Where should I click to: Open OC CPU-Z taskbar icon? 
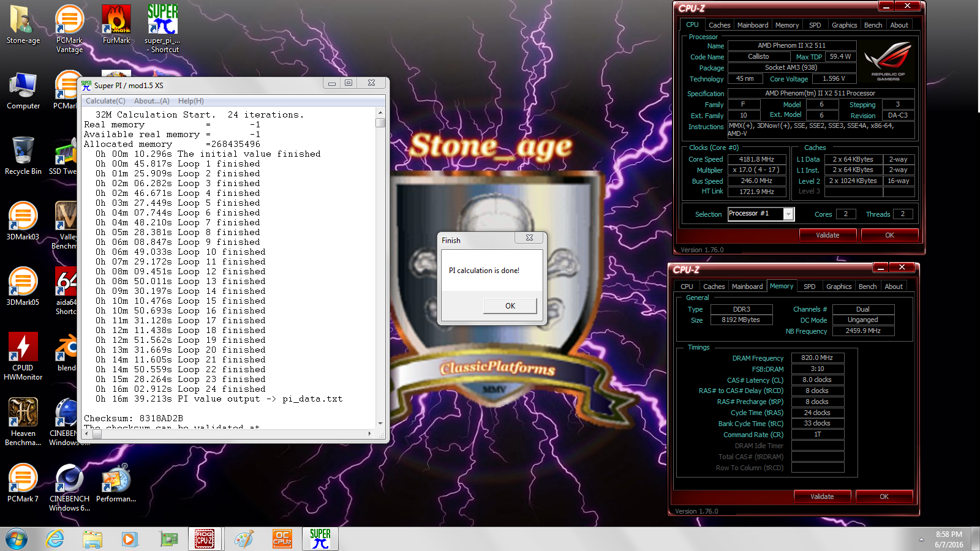pos(282,539)
